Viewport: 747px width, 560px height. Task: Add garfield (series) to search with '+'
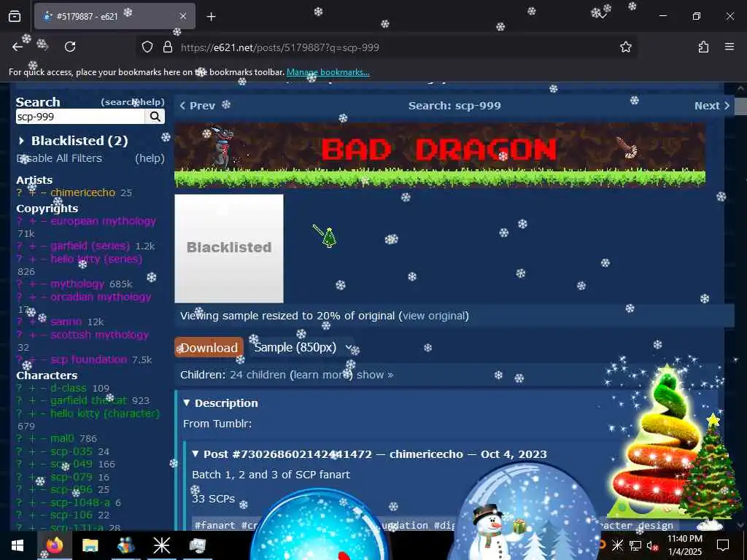tap(32, 246)
